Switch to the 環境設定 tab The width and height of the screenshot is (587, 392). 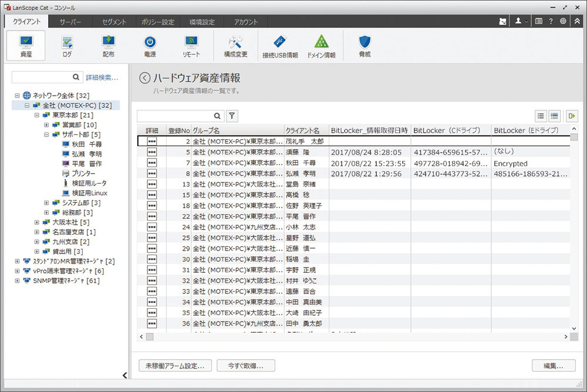click(202, 22)
